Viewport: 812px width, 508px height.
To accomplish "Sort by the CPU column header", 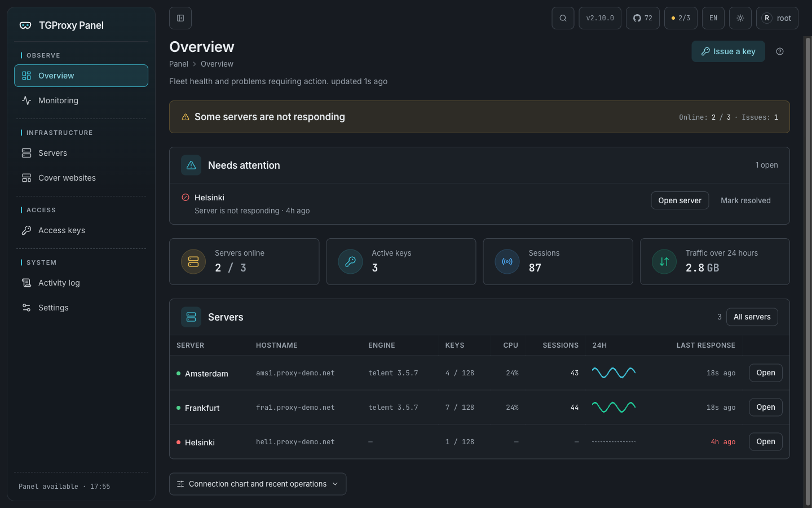I will (x=510, y=345).
